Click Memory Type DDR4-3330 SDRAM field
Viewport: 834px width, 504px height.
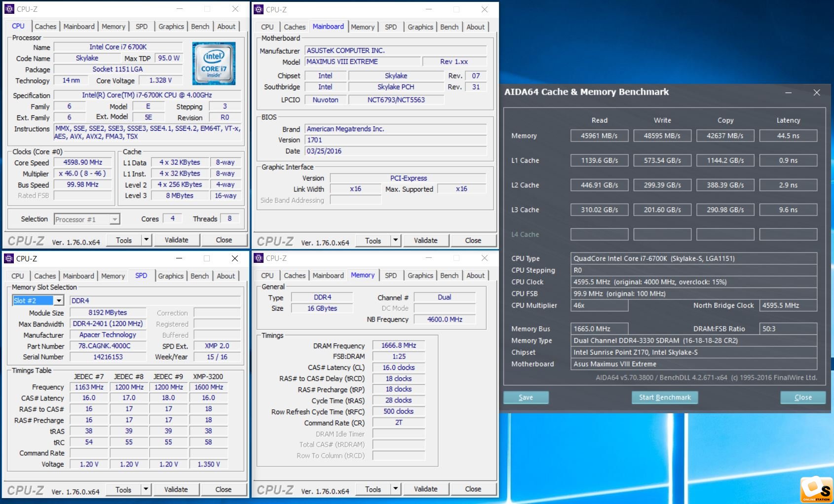point(694,341)
